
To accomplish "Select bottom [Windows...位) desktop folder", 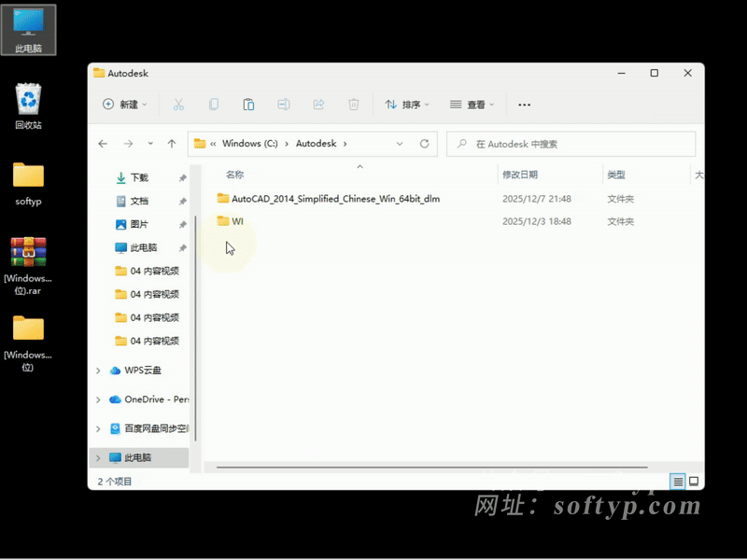I will [x=29, y=343].
